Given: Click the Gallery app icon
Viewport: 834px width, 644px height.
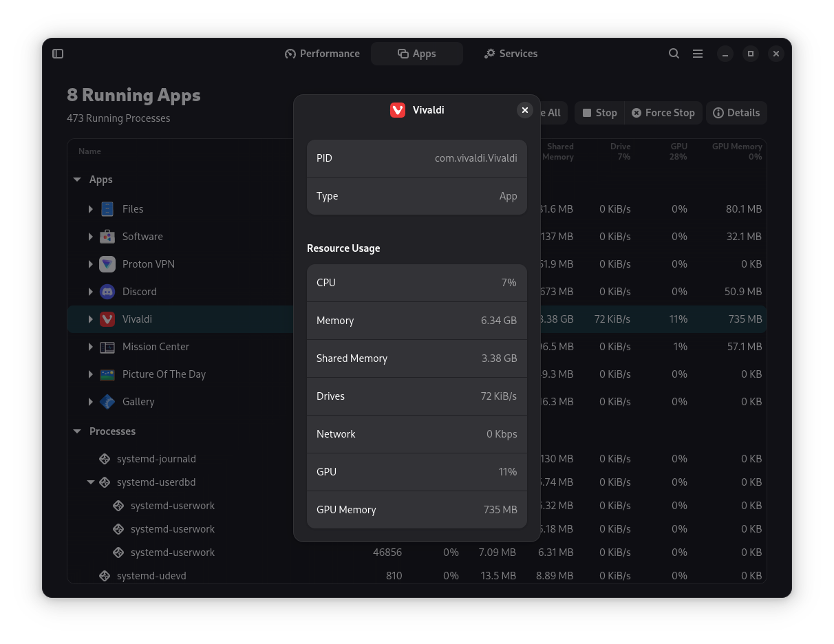Looking at the screenshot, I should pyautogui.click(x=107, y=401).
